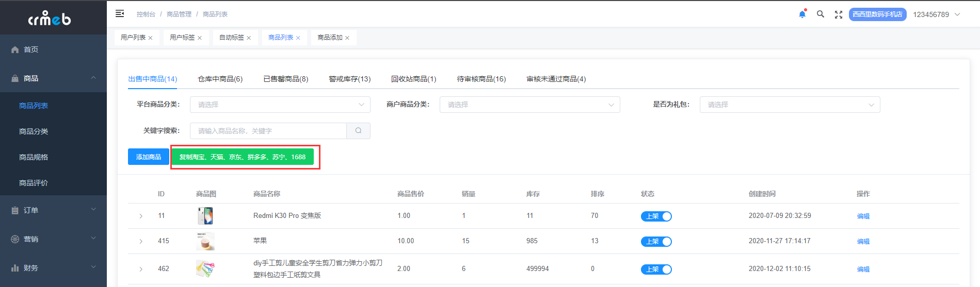The image size is (980, 287).
Task: Switch to 审核未通过商品(4) tab
Action: pos(556,79)
